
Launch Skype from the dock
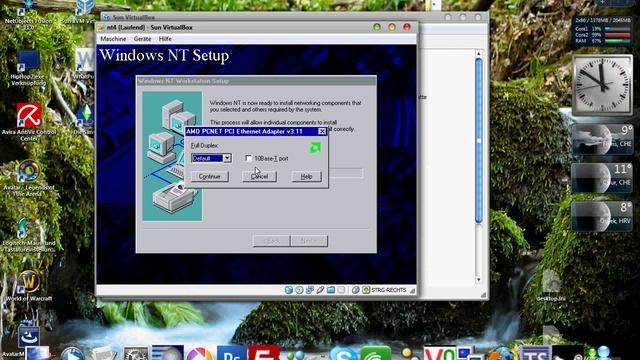coord(344,353)
